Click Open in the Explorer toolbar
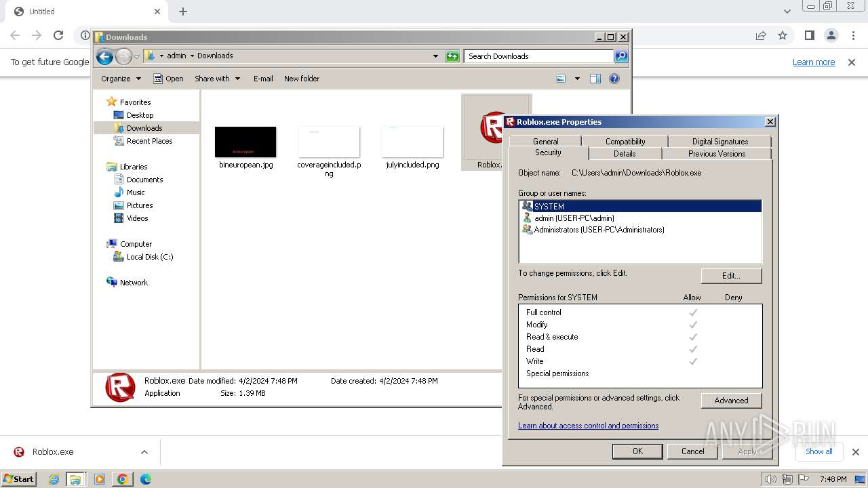Image resolution: width=868 pixels, height=488 pixels. [x=168, y=79]
